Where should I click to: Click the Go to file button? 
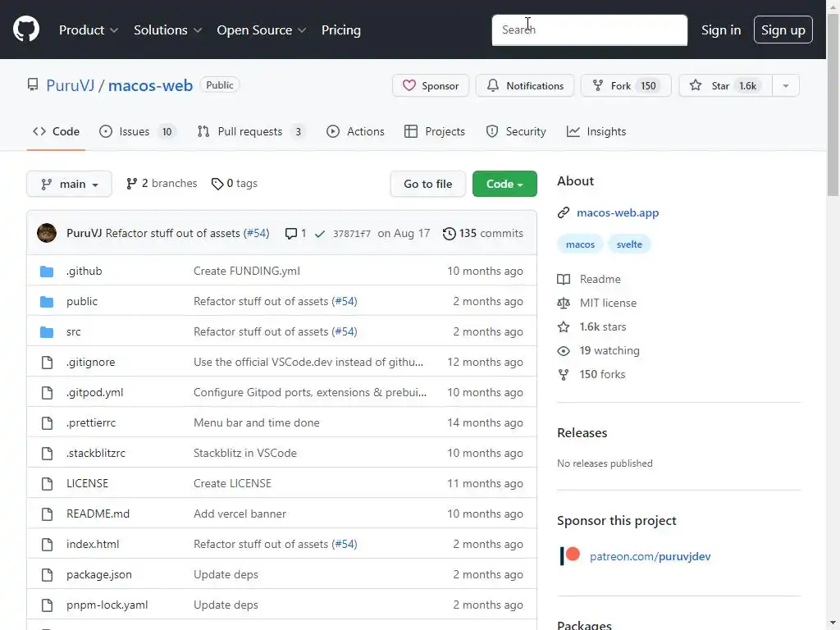coord(428,184)
